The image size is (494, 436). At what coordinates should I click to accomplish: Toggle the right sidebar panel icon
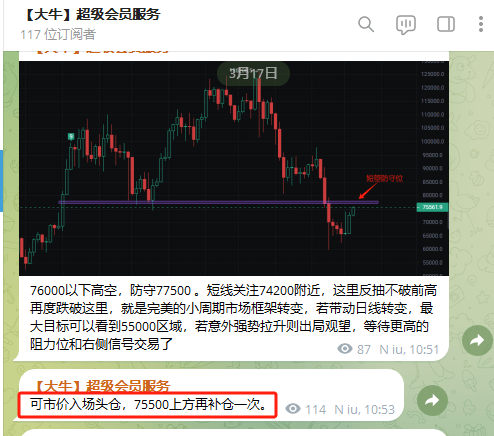coord(446,24)
